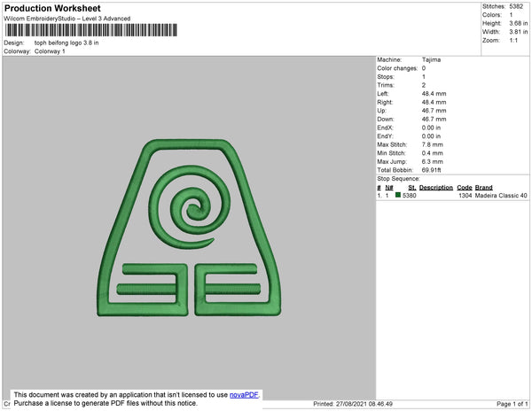
Task: Select the stitch count 5380 in stop sequence
Action: point(409,196)
